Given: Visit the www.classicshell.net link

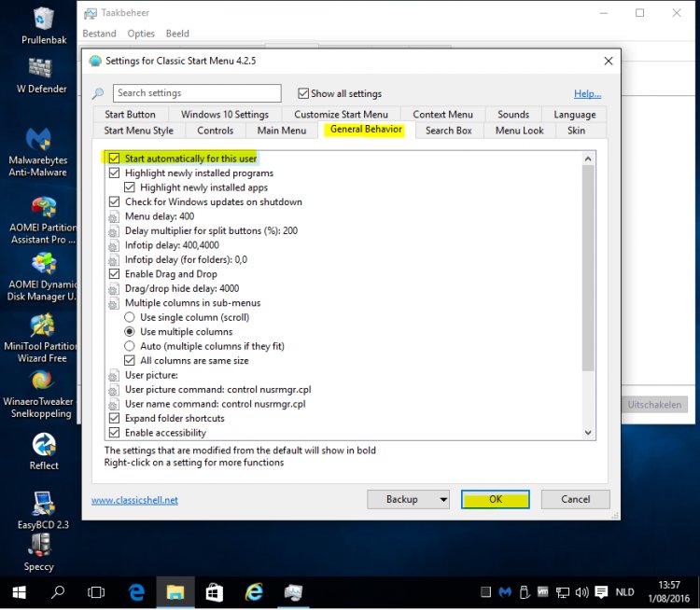Looking at the screenshot, I should tap(134, 500).
